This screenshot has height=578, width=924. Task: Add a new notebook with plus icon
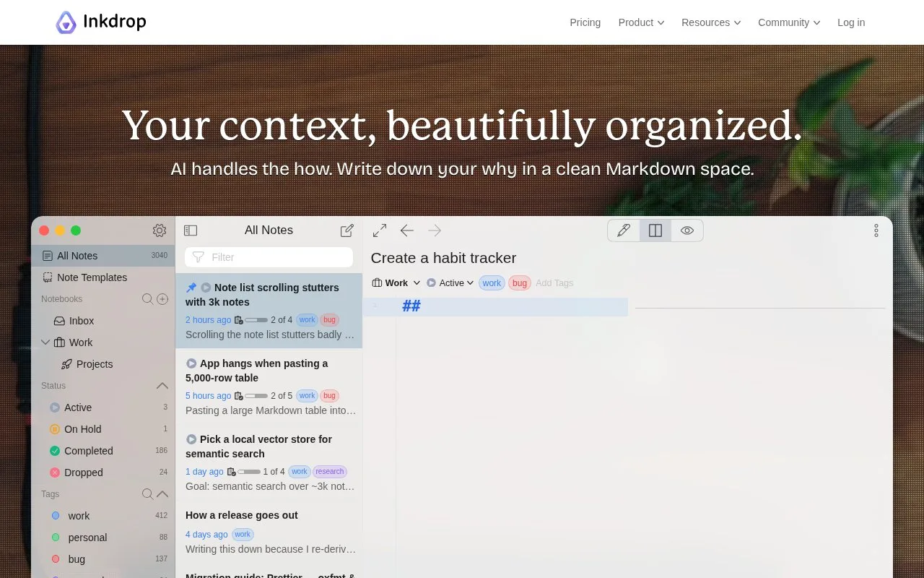(x=162, y=299)
